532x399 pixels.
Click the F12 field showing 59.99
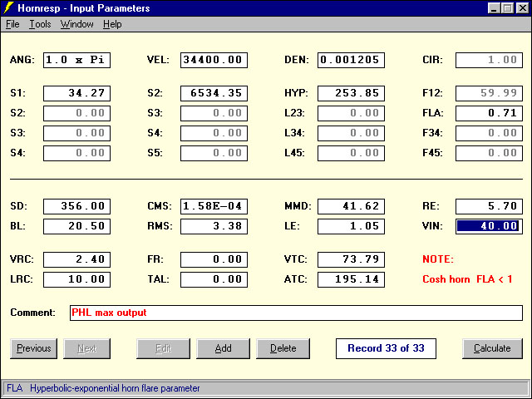489,93
